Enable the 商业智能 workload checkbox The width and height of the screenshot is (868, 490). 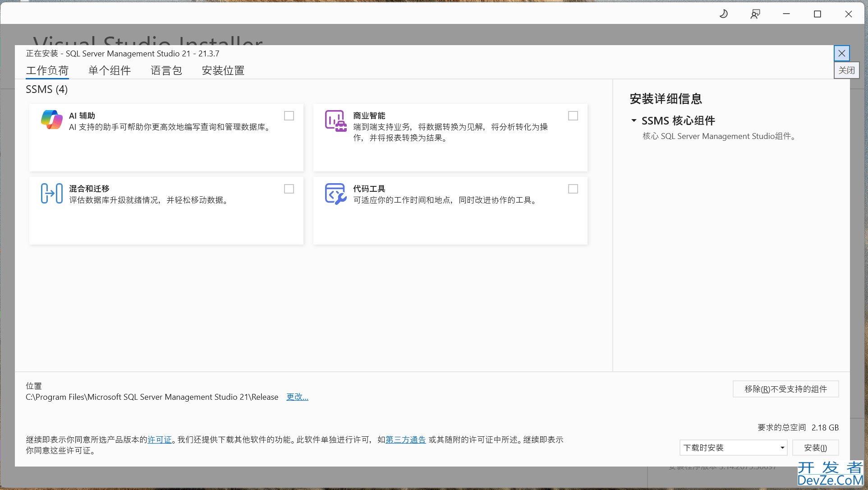click(573, 116)
